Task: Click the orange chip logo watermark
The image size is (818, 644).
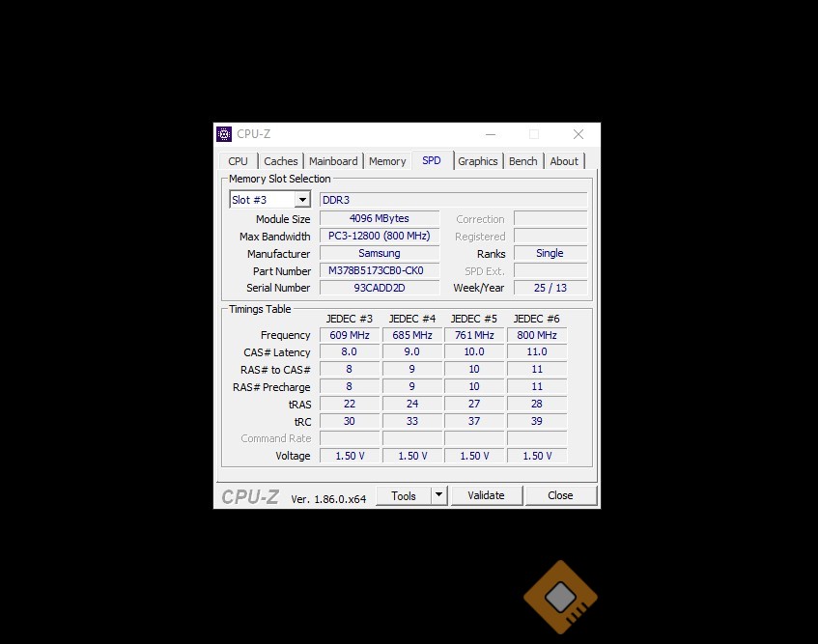Action: click(560, 598)
